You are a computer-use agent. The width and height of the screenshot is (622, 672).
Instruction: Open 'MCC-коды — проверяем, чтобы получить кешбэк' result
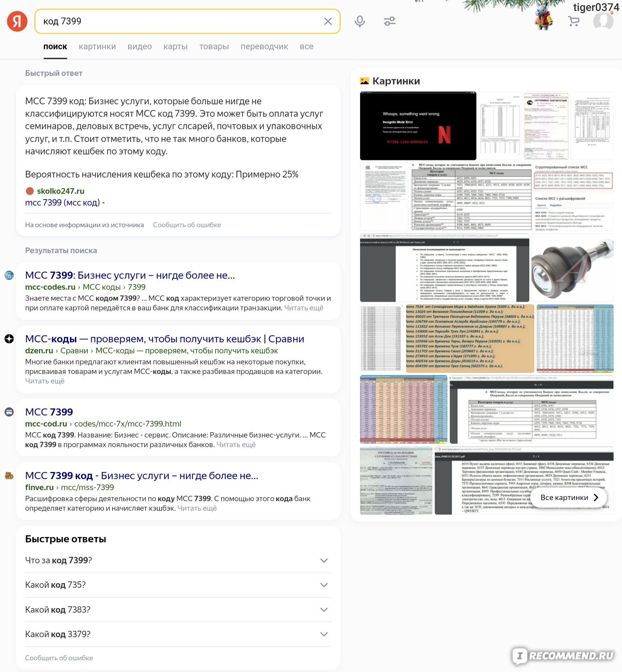tap(165, 339)
